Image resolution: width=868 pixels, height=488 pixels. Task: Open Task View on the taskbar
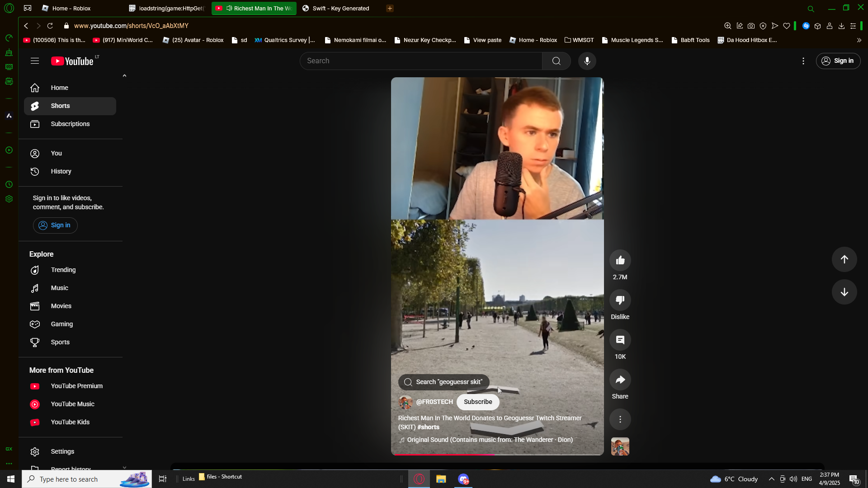[x=163, y=479]
